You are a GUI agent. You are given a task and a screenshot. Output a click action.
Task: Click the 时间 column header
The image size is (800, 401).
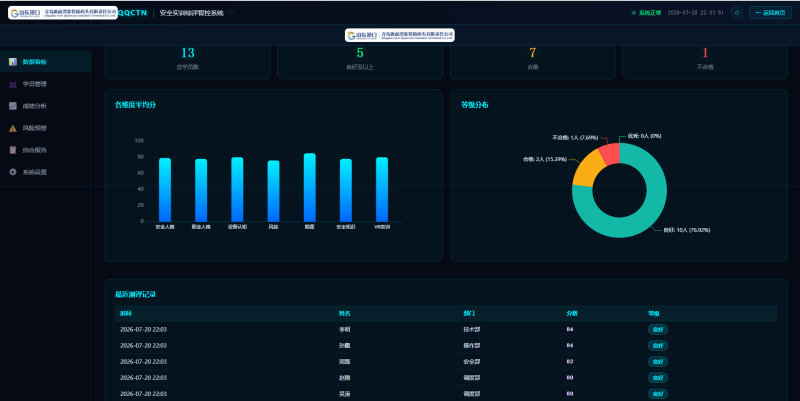click(126, 313)
